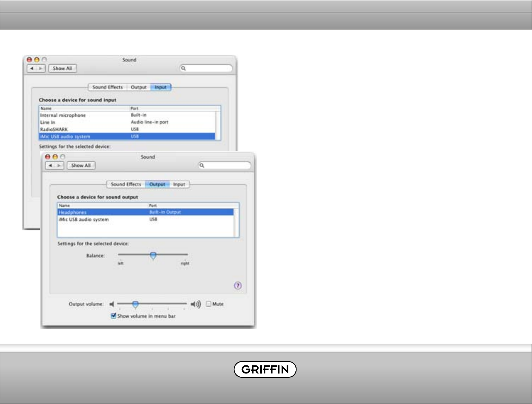This screenshot has height=404, width=532.
Task: Click the back arrow in the output Sound window
Action: [50, 165]
